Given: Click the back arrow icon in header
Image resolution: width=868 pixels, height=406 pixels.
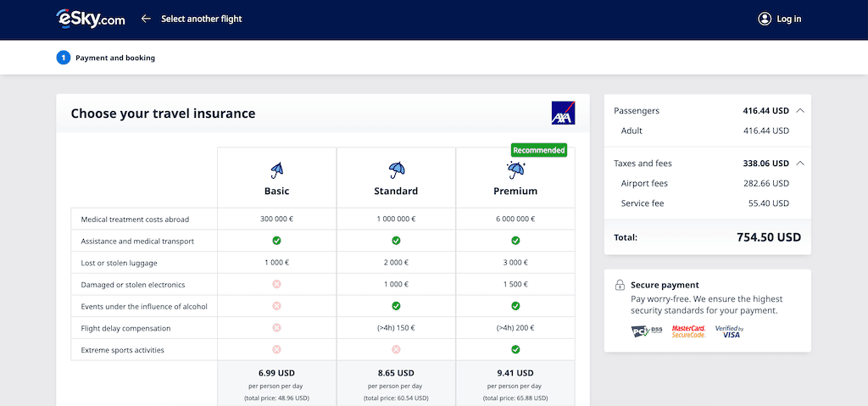Looking at the screenshot, I should [x=146, y=19].
